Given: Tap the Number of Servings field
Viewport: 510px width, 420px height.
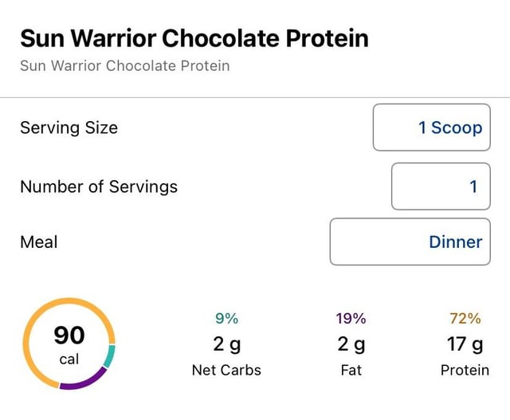Looking at the screenshot, I should (x=441, y=186).
